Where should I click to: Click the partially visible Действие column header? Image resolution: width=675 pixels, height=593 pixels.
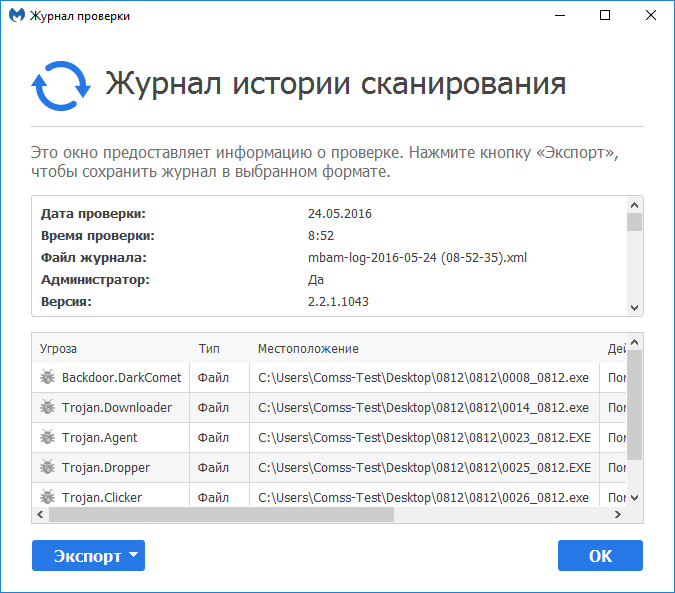[616, 349]
